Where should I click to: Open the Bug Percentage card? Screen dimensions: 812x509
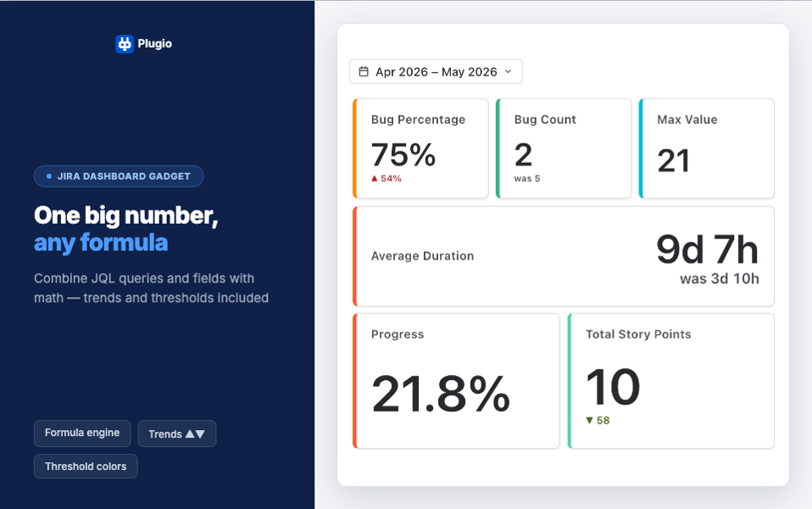pyautogui.click(x=420, y=148)
